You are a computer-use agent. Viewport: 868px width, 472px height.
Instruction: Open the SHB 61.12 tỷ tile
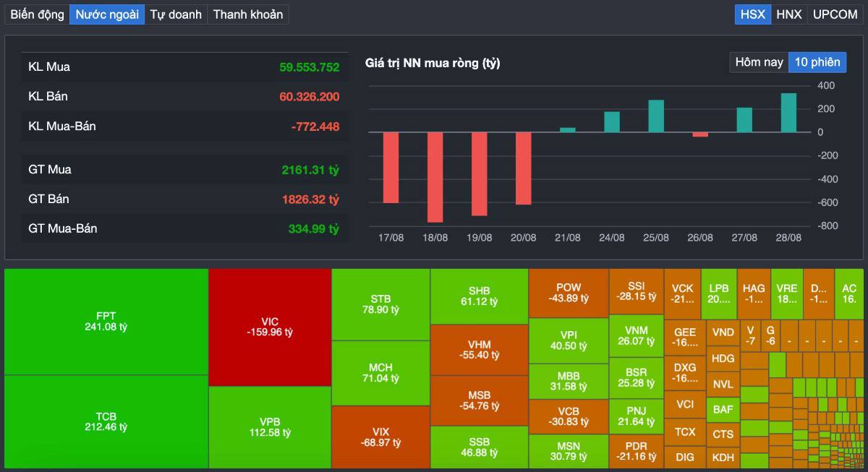click(x=479, y=296)
